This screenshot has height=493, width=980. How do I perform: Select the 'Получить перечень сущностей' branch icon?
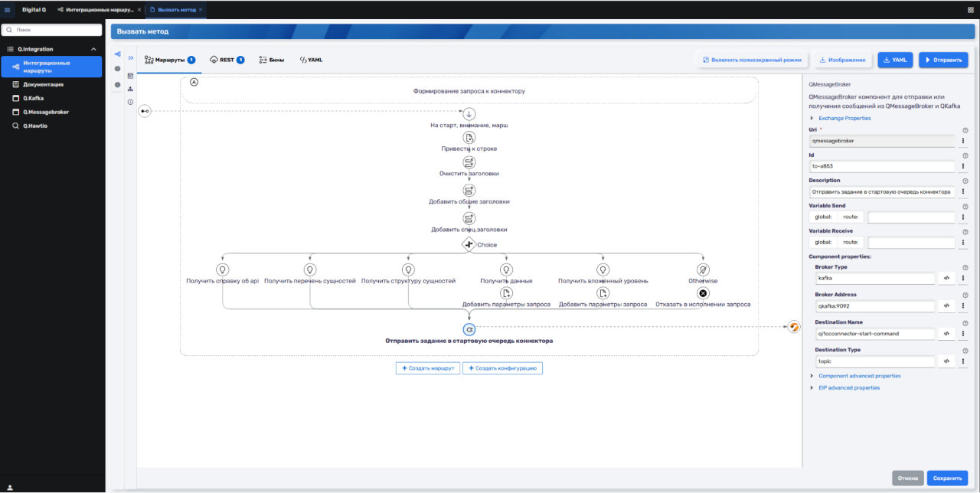click(x=310, y=270)
